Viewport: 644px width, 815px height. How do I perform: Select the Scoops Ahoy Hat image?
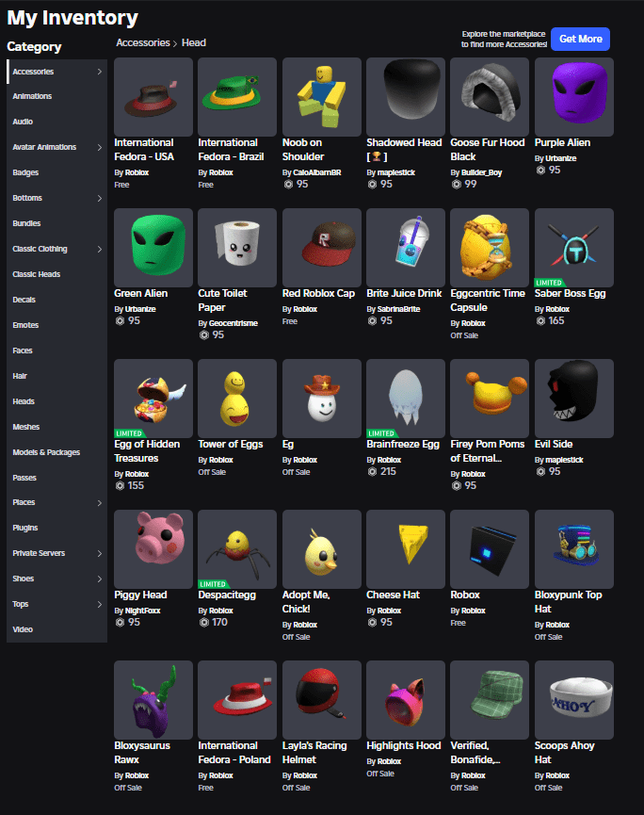(x=574, y=700)
